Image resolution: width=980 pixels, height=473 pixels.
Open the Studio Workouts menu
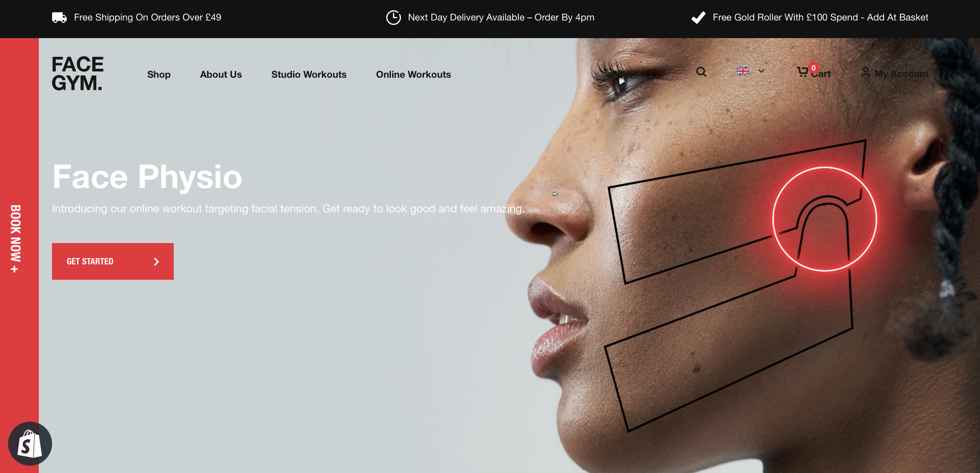[309, 74]
